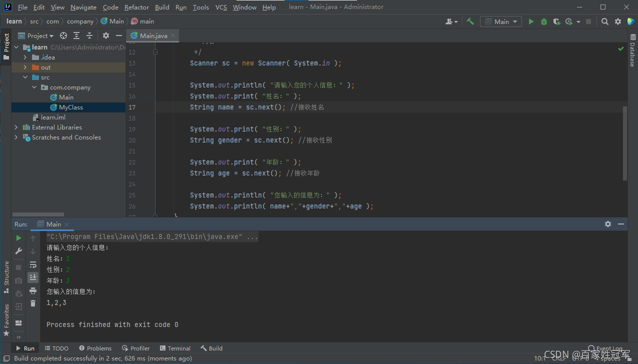The image size is (638, 364).
Task: Open the VCS menu
Action: [x=221, y=7]
